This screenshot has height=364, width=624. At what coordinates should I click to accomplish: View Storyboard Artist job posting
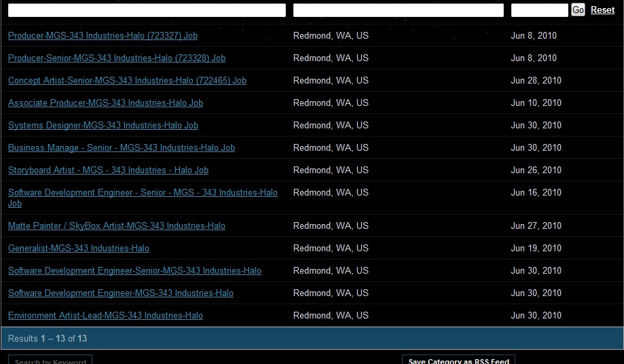(108, 170)
